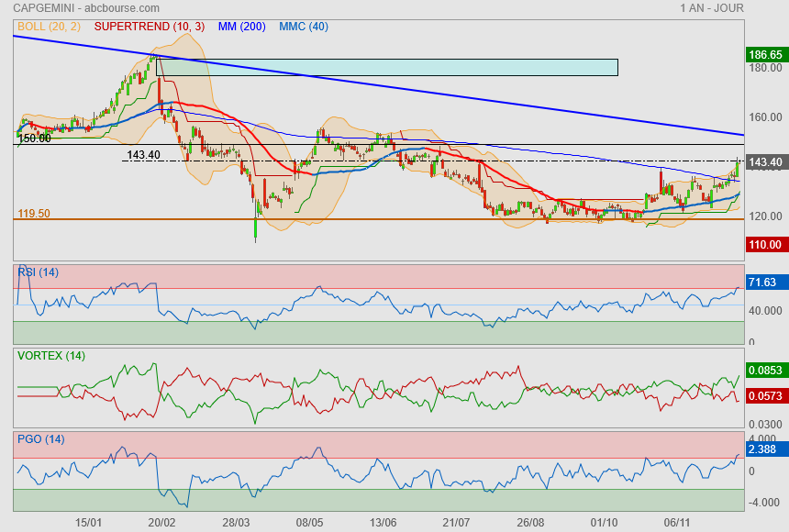Open the VORTEX (14) indicator label
The image size is (789, 532).
[x=51, y=356]
